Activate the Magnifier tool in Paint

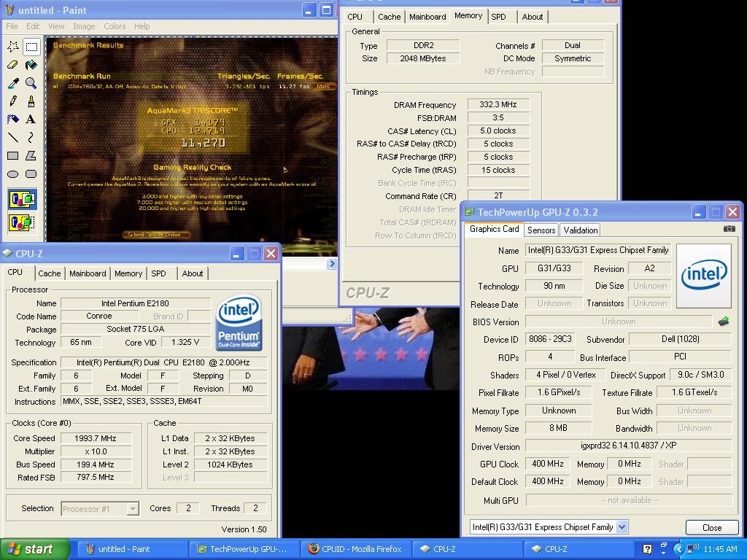point(31,83)
